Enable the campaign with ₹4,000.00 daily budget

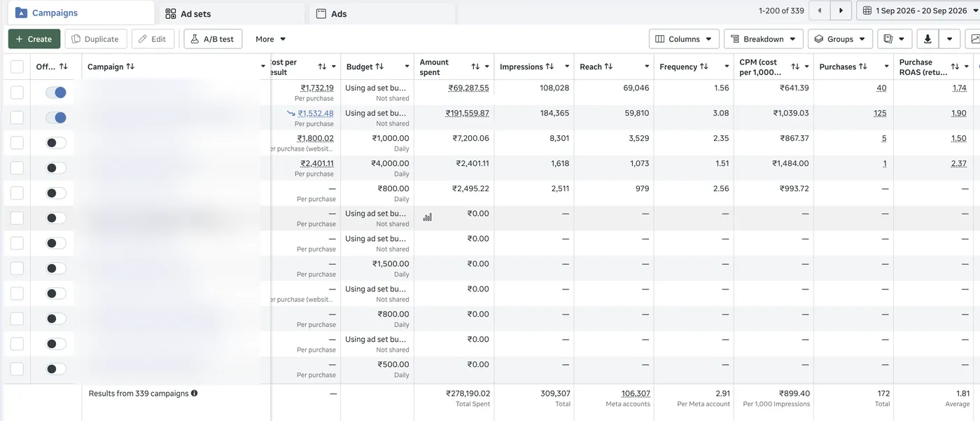pos(56,168)
